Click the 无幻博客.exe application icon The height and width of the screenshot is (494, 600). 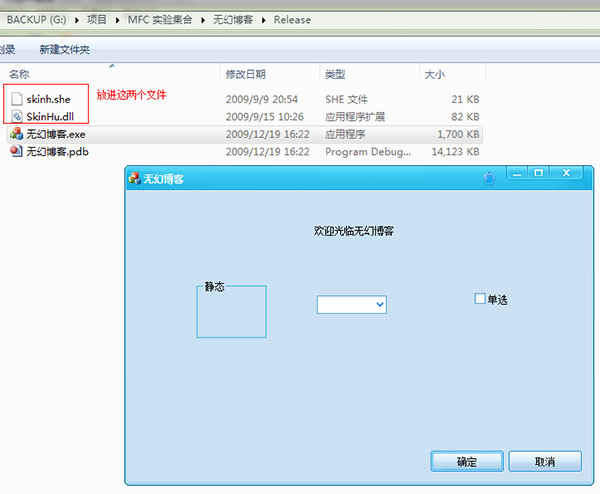click(16, 134)
